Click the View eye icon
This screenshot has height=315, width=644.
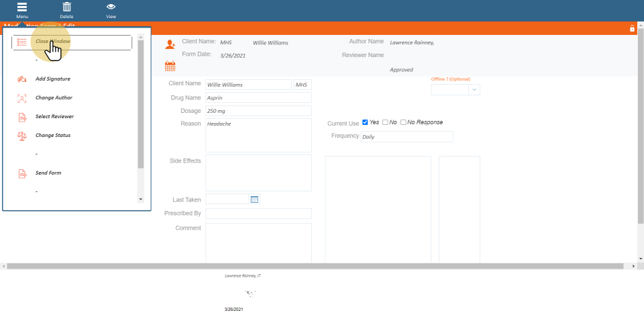click(111, 7)
